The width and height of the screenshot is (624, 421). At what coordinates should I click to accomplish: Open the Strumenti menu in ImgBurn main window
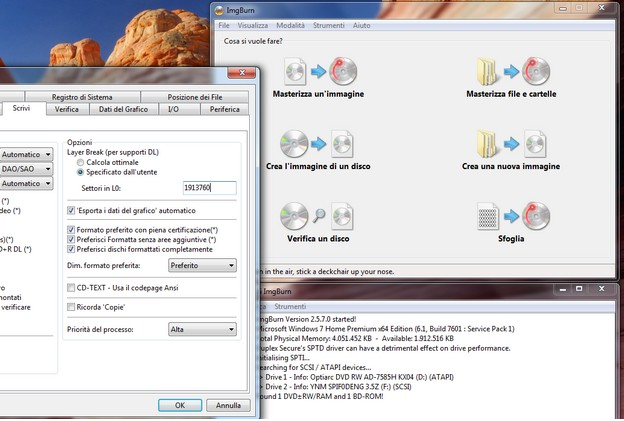coord(329,25)
